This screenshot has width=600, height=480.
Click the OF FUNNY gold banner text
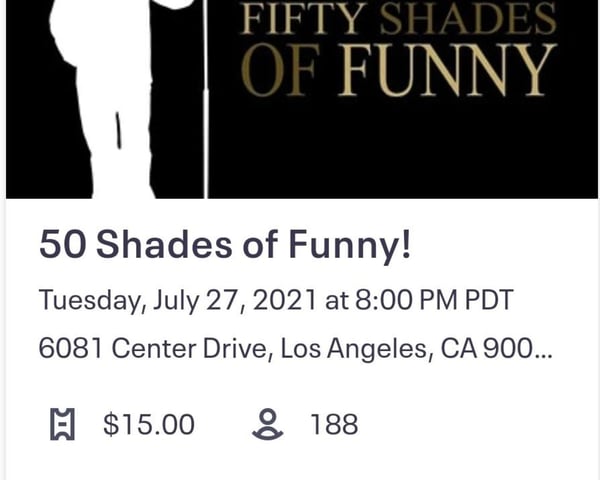(x=398, y=70)
